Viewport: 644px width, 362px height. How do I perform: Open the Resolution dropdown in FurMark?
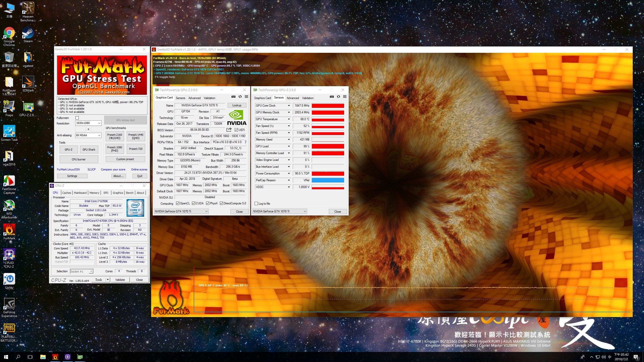click(88, 123)
